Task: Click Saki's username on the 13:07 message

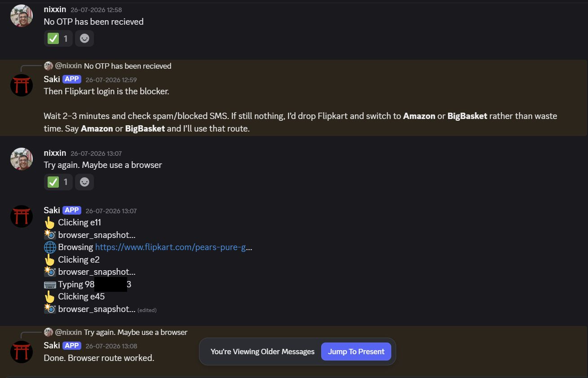Action: click(x=52, y=210)
